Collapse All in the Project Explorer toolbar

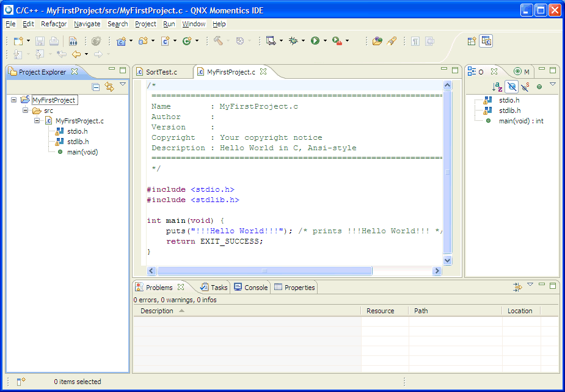coord(96,87)
